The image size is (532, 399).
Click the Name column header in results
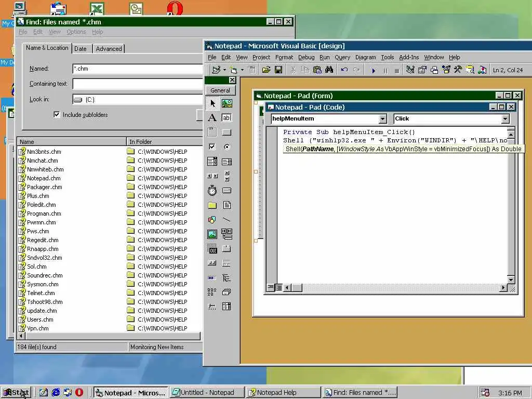(72, 142)
